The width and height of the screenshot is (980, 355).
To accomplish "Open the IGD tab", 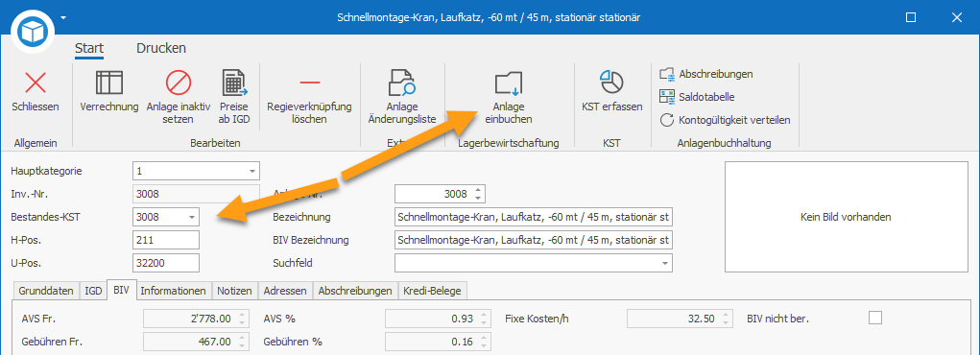I will (x=93, y=292).
